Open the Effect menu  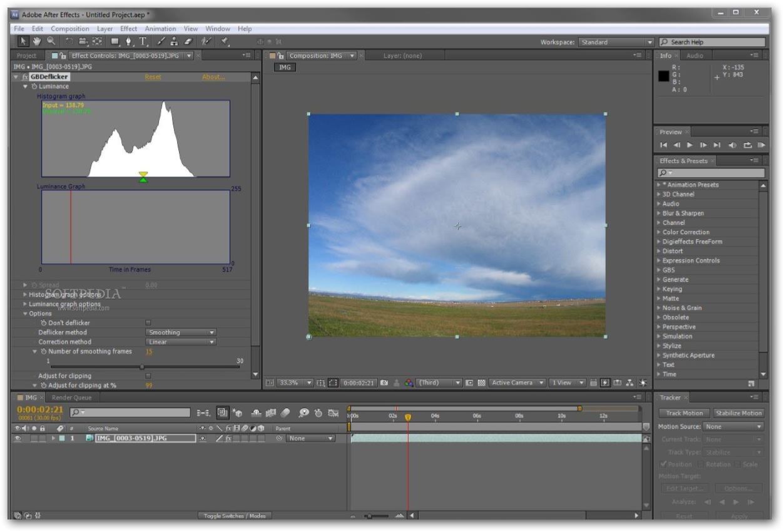pyautogui.click(x=128, y=29)
